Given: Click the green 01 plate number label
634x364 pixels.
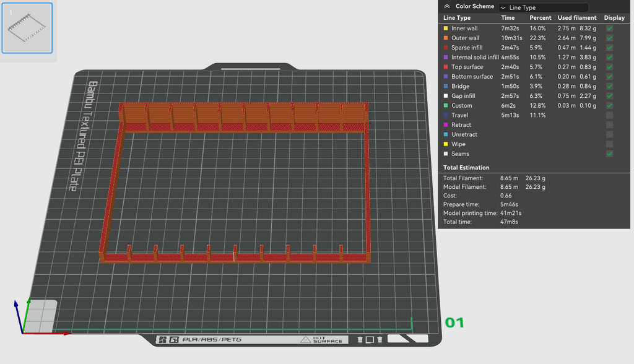Looking at the screenshot, I should click(x=454, y=323).
